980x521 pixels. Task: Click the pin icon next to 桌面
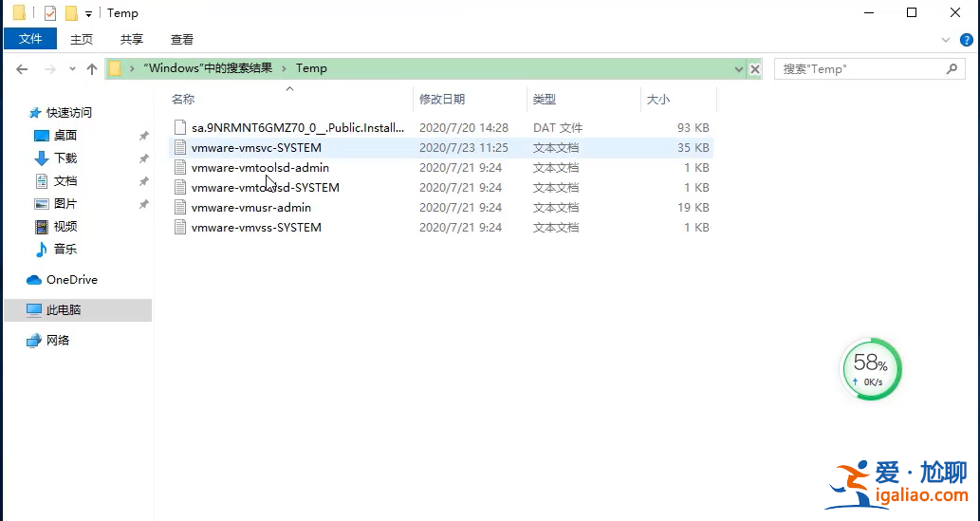tap(144, 136)
